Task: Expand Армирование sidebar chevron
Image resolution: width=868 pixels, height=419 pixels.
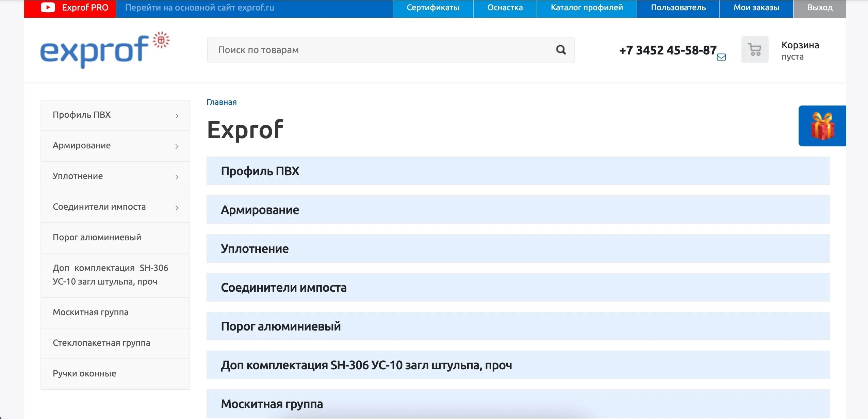Action: tap(177, 146)
